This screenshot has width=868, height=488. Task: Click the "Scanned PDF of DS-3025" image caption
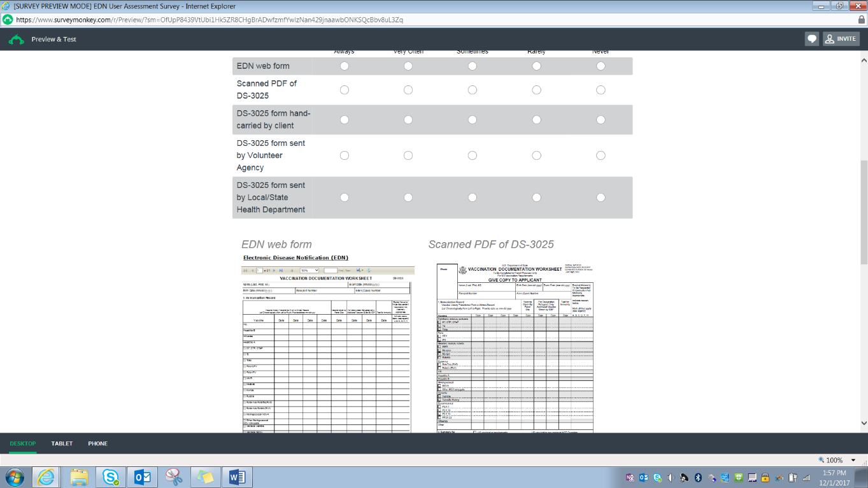click(x=491, y=245)
